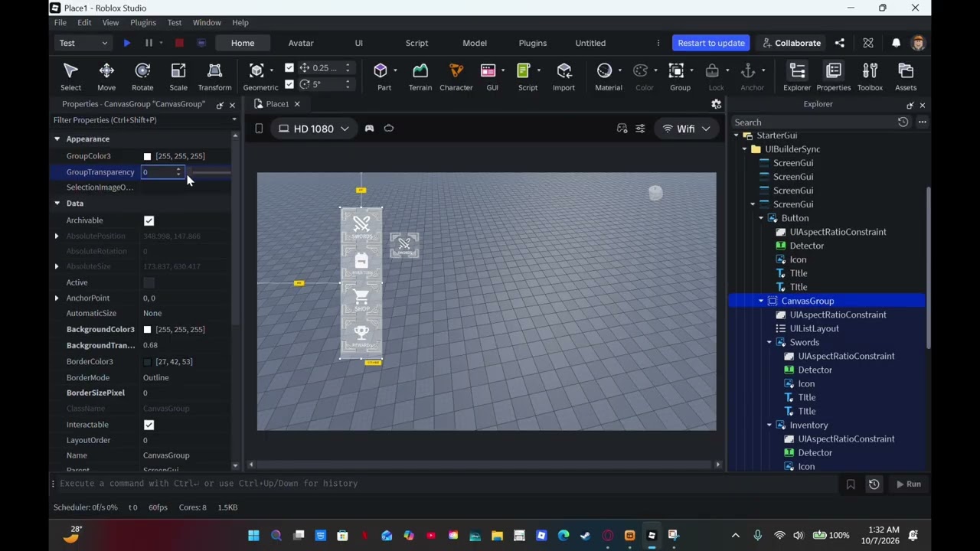Activate the Scale tool
Screen dimensions: 980x551
pos(178,77)
